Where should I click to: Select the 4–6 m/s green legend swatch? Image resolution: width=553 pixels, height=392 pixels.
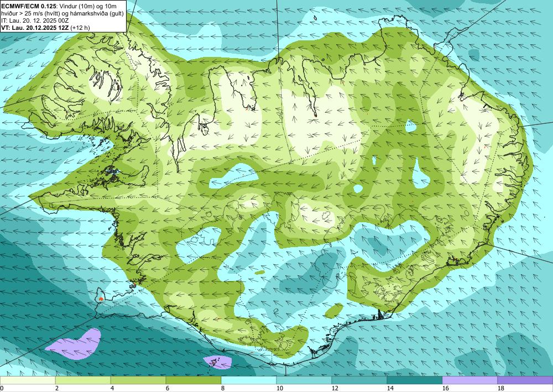click(x=138, y=380)
